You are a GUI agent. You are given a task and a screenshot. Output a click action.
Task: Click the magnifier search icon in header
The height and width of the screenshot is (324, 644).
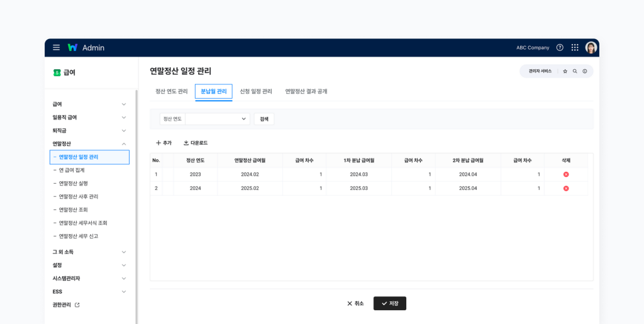point(575,71)
